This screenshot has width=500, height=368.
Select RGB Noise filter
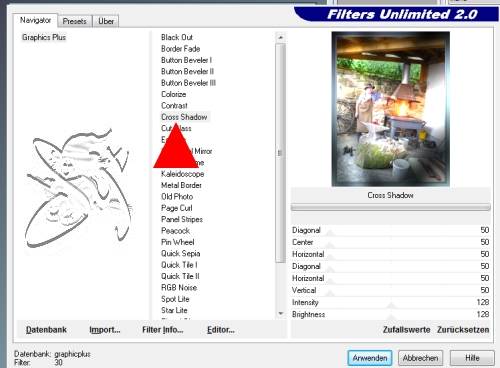(179, 287)
